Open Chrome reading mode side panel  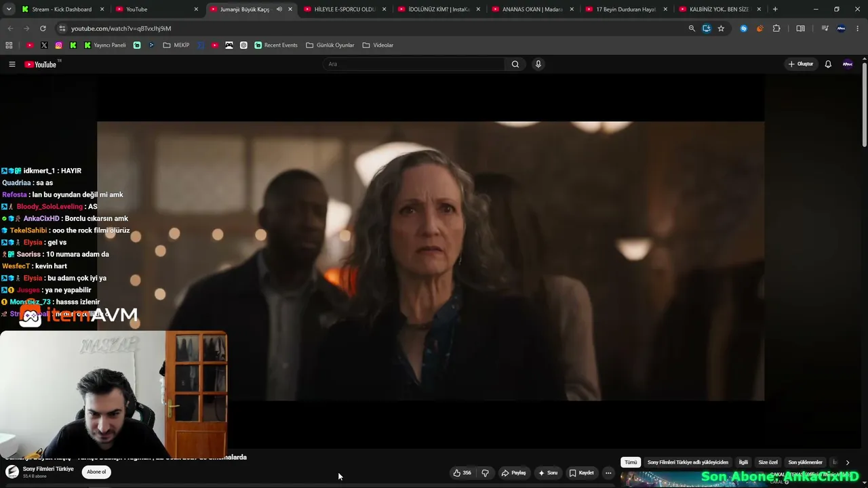pos(800,28)
